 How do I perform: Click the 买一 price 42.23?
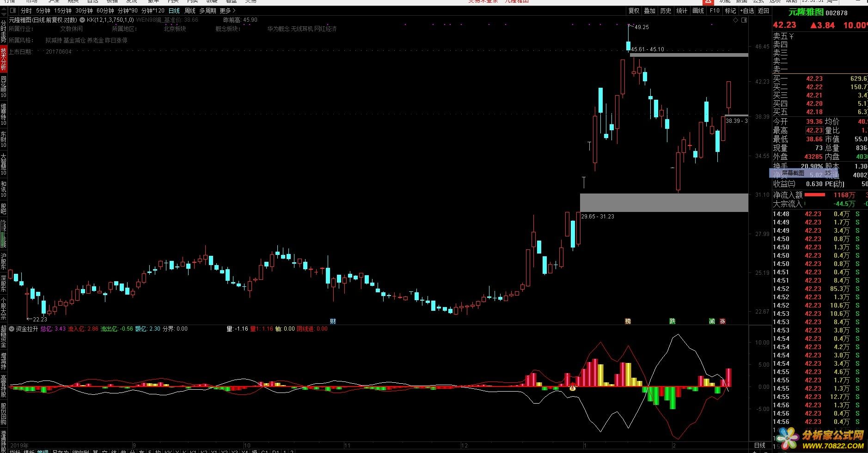tap(814, 79)
